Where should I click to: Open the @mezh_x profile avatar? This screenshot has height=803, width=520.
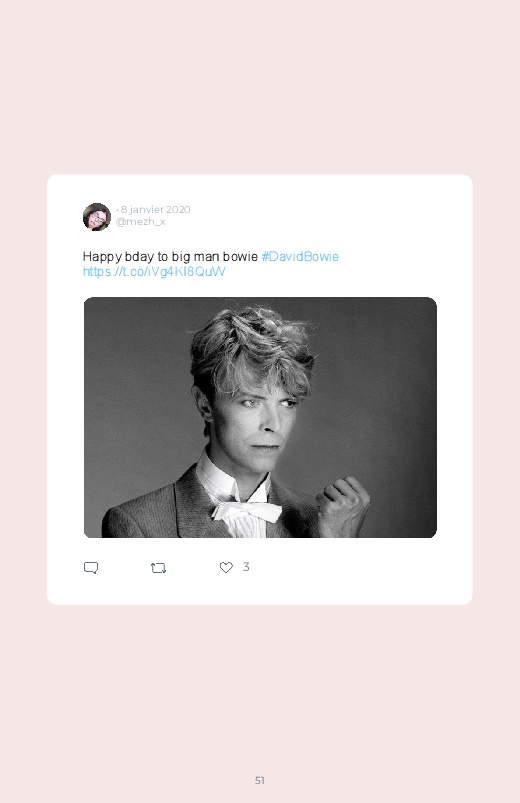(x=97, y=217)
